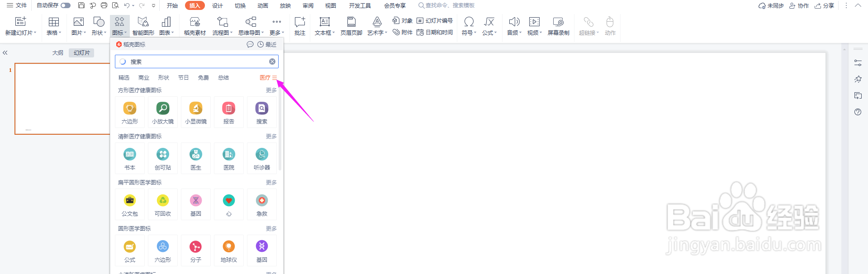Collapse the slide panel with double-chevron
The image size is (868, 274).
tap(5, 53)
